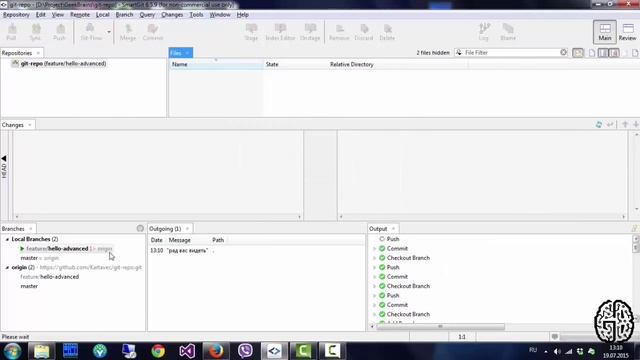
Task: Go to previous change arrow
Action: 625,124
